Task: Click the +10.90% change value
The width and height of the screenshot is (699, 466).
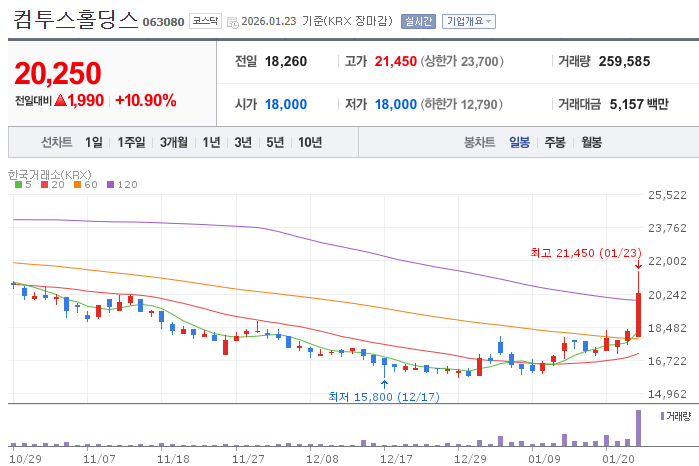Action: (146, 100)
